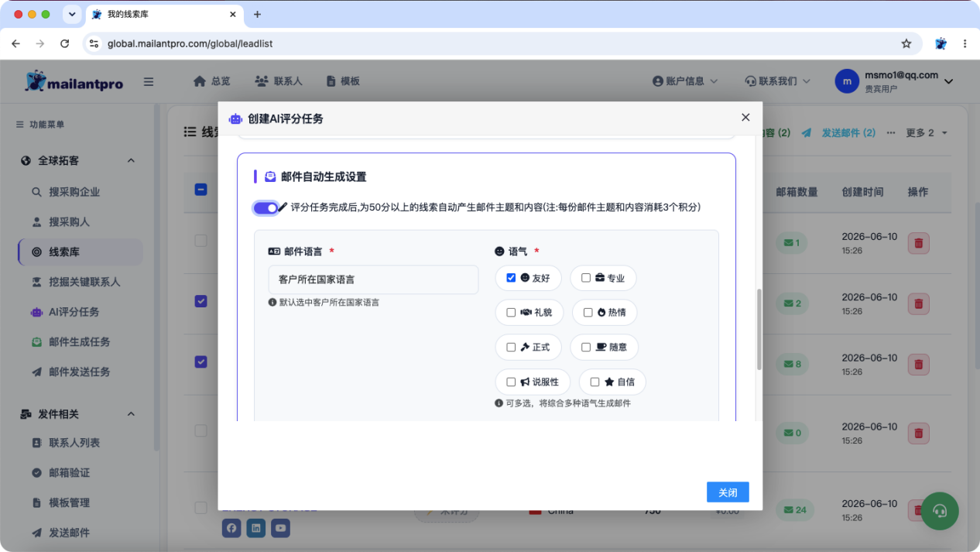Click the 挖掘关键联系人 sidebar icon
This screenshot has width=980, height=552.
click(x=36, y=282)
